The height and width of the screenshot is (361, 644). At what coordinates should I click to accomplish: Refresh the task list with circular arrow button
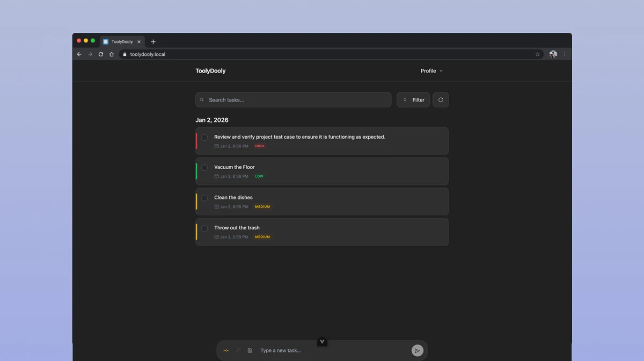[441, 100]
